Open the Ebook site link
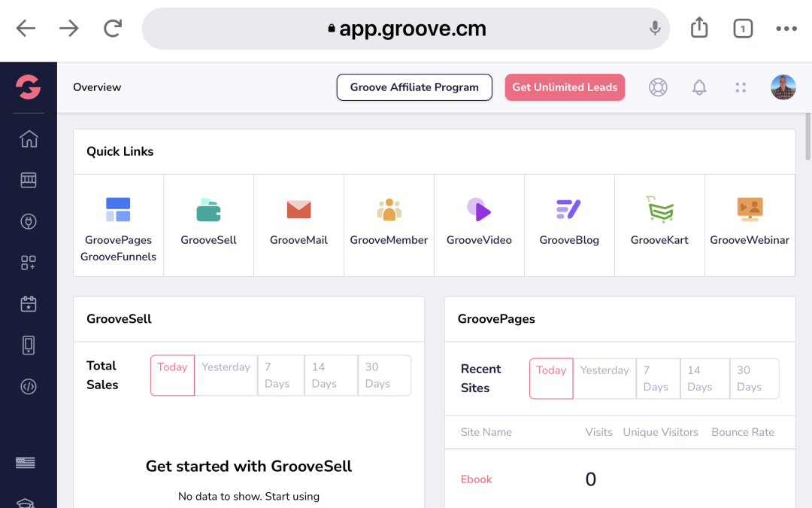The width and height of the screenshot is (812, 508). [x=477, y=479]
